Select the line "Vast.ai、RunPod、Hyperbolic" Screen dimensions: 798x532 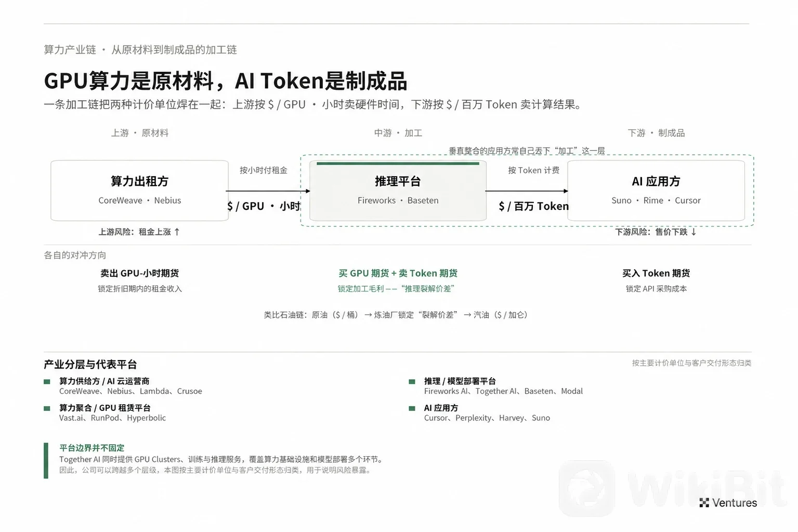click(x=113, y=418)
